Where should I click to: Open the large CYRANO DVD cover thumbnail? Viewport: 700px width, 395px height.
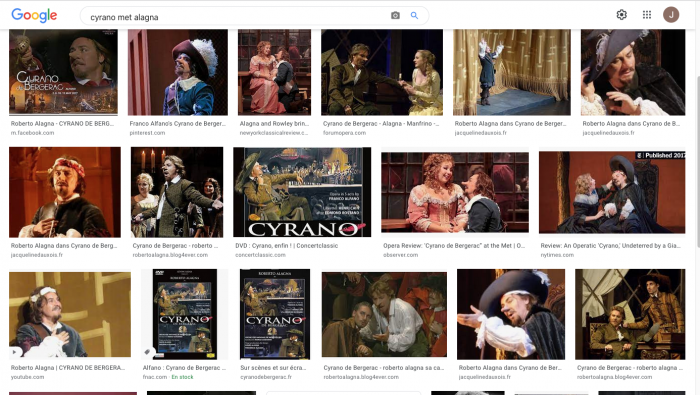pyautogui.click(x=302, y=192)
